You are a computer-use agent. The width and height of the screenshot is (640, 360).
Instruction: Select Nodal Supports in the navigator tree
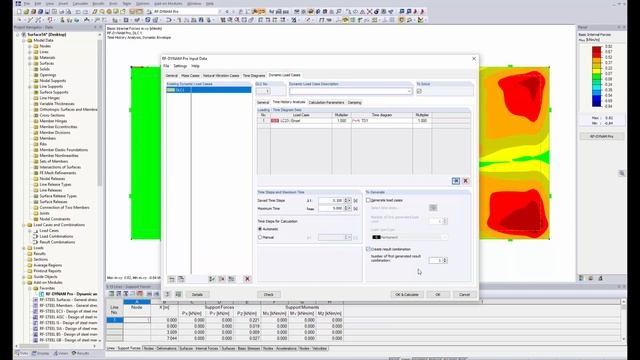pyautogui.click(x=53, y=81)
